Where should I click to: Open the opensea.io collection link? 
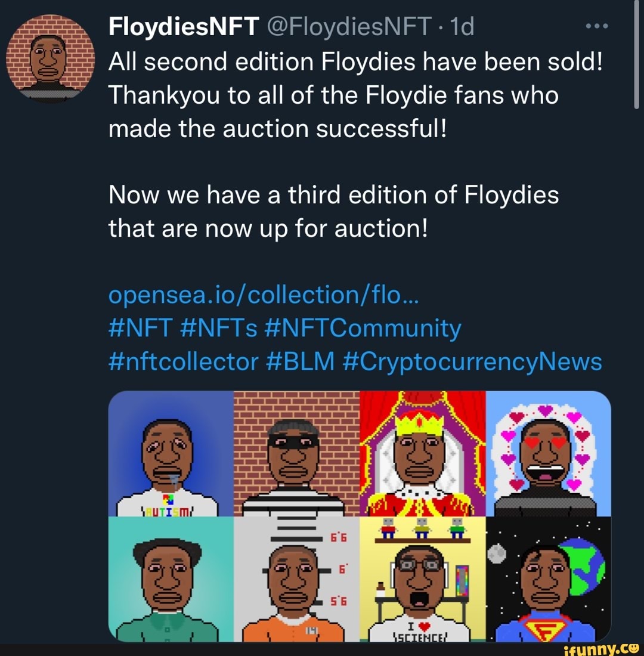tap(265, 295)
